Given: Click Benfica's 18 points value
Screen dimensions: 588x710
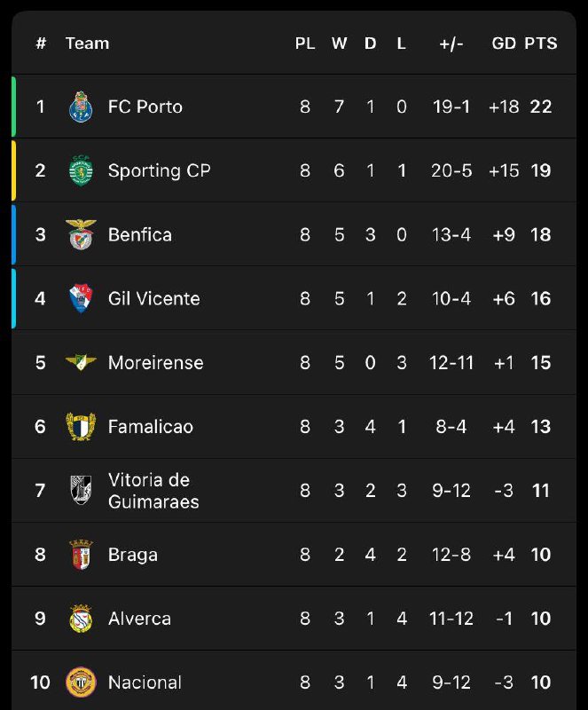Looking at the screenshot, I should tap(540, 234).
